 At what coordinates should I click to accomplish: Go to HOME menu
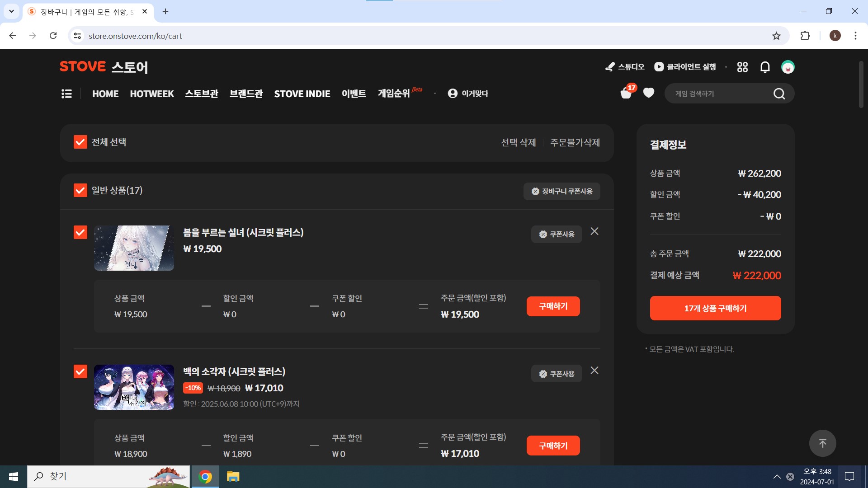[105, 94]
